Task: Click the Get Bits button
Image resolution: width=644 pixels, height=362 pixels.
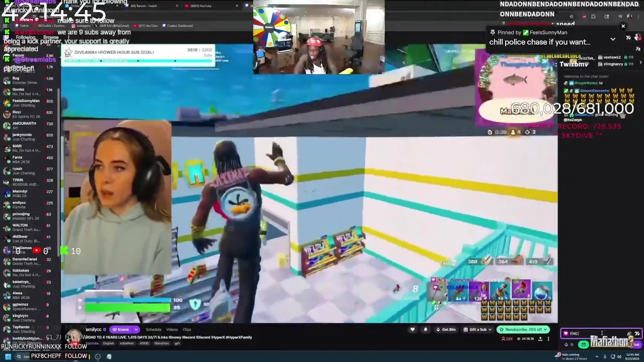Action: [446, 330]
